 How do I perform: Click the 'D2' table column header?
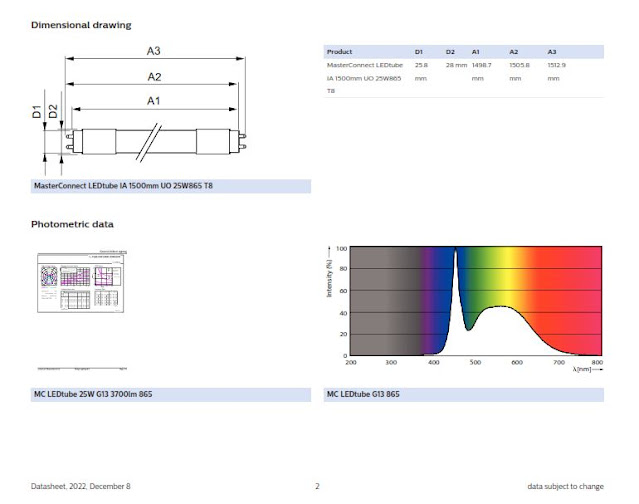pos(450,52)
